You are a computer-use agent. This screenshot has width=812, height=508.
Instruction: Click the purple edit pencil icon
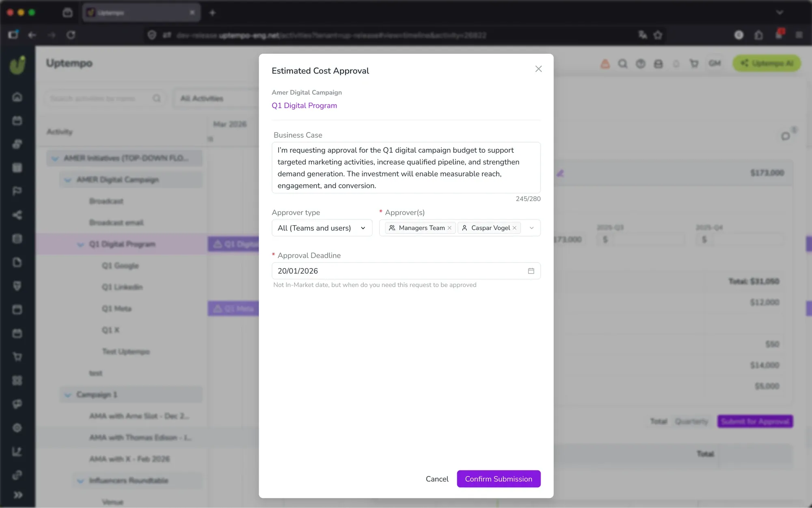(x=560, y=173)
